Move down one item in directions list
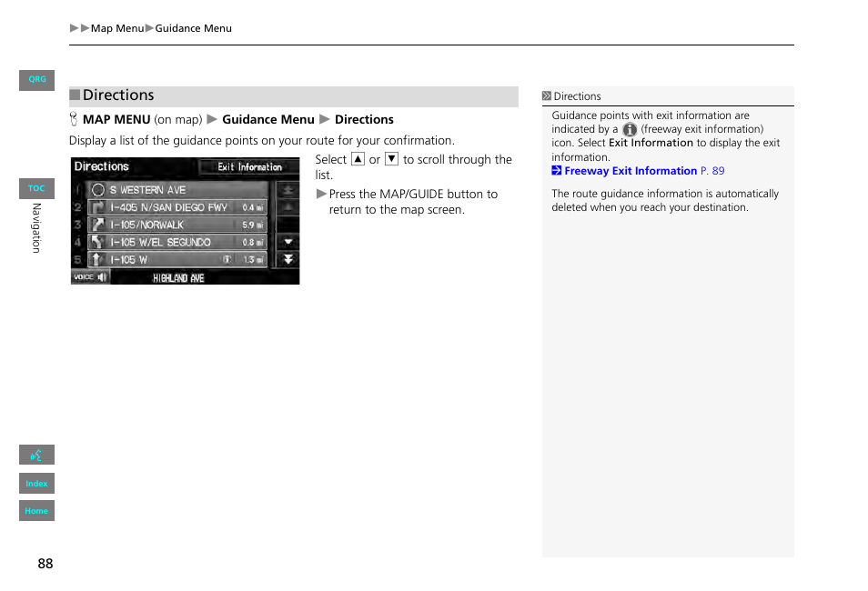 288,242
